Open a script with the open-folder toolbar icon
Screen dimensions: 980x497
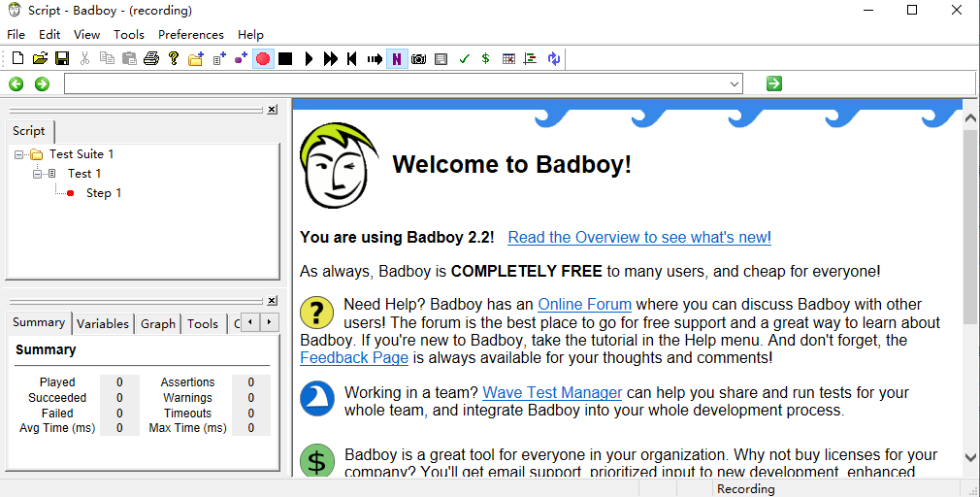click(40, 59)
